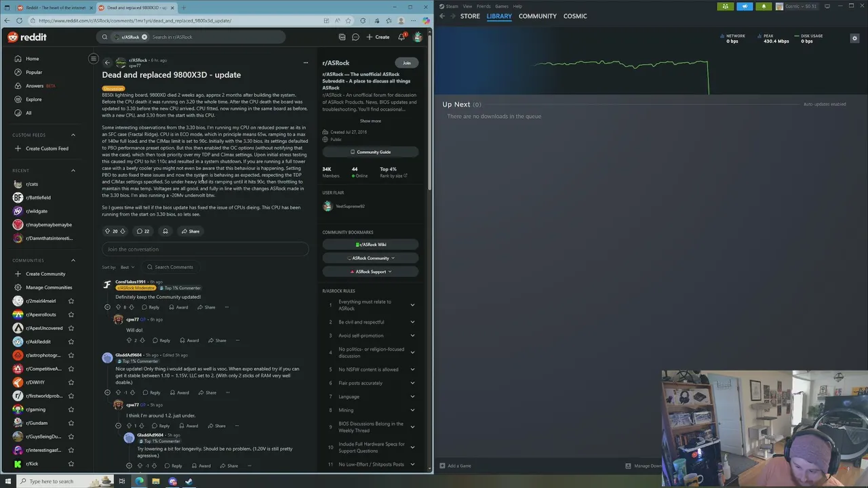
Task: Collapse the Custom Feeds section
Action: click(73, 135)
